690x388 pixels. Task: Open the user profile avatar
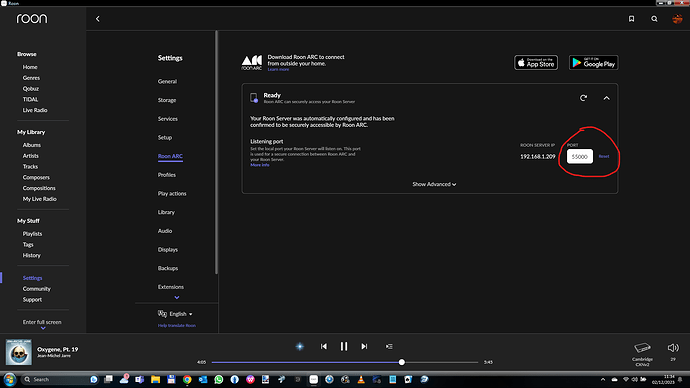pyautogui.click(x=677, y=19)
